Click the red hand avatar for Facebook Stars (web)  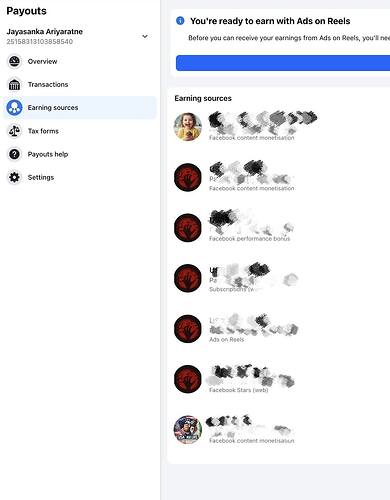[x=188, y=379]
